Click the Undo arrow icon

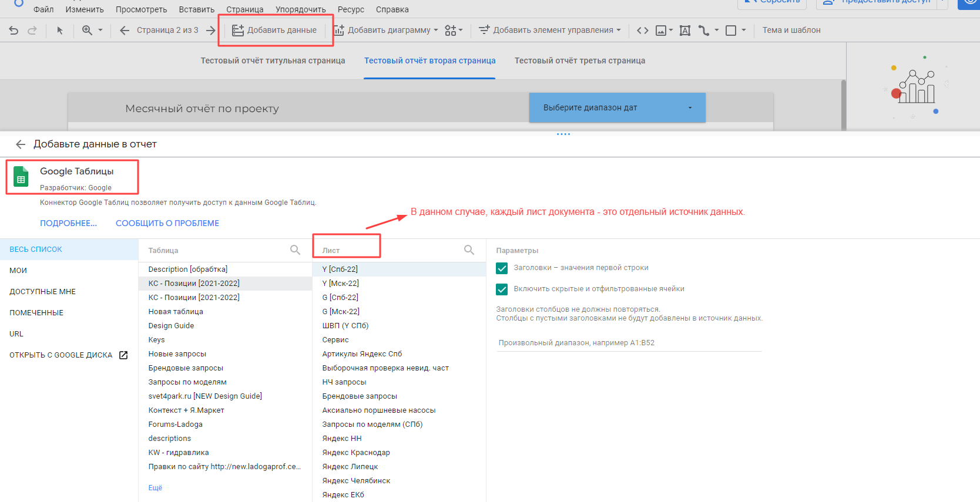pyautogui.click(x=14, y=31)
